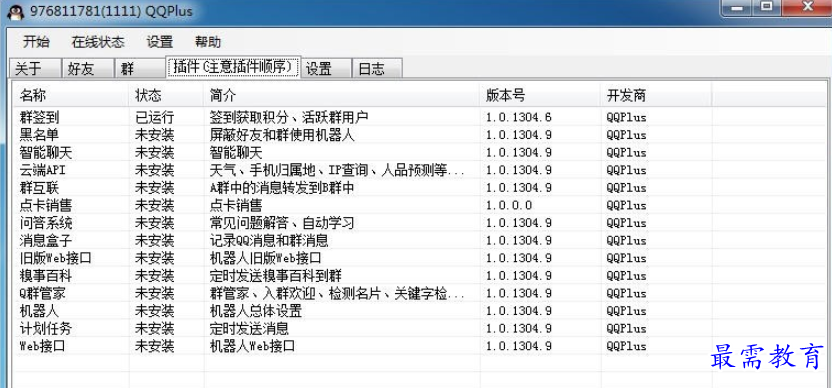Screen dimensions: 832x388
Task: Click the 已运行 status of 群签到
Action: coord(154,117)
